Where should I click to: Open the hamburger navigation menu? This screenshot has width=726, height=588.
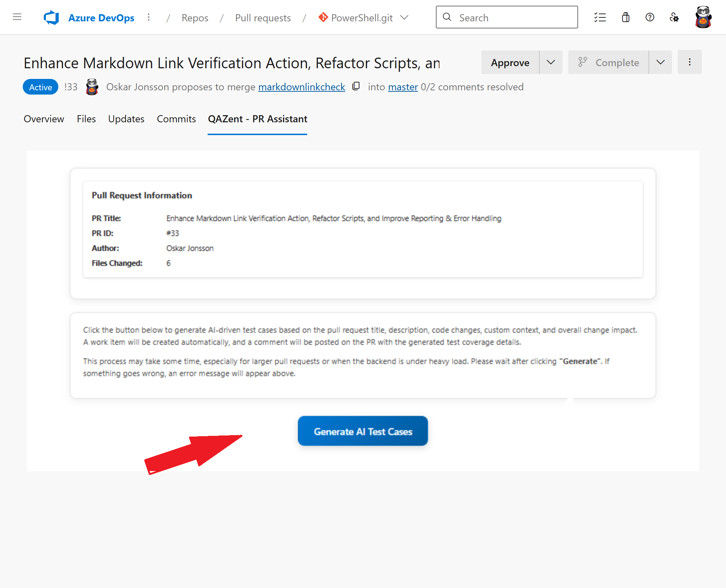point(17,17)
